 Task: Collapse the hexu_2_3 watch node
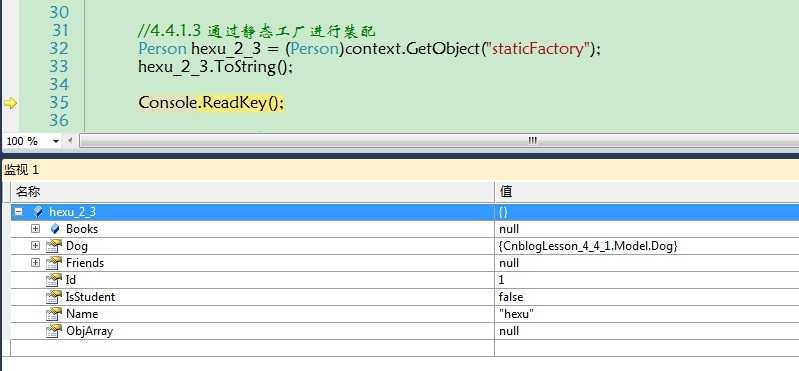tap(18, 211)
